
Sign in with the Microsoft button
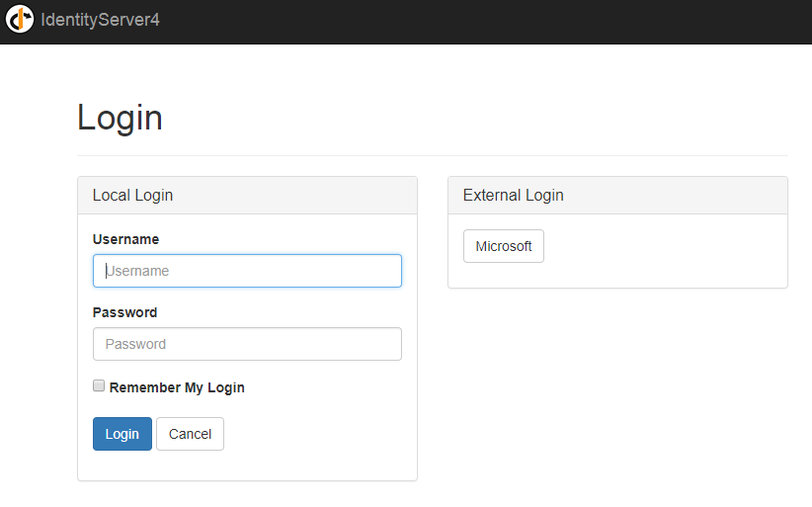click(504, 246)
